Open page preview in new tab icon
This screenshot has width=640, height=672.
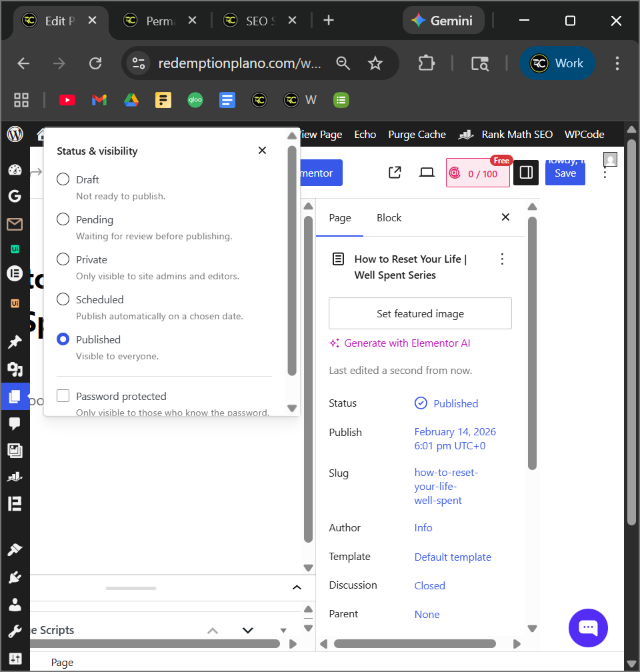coord(395,173)
